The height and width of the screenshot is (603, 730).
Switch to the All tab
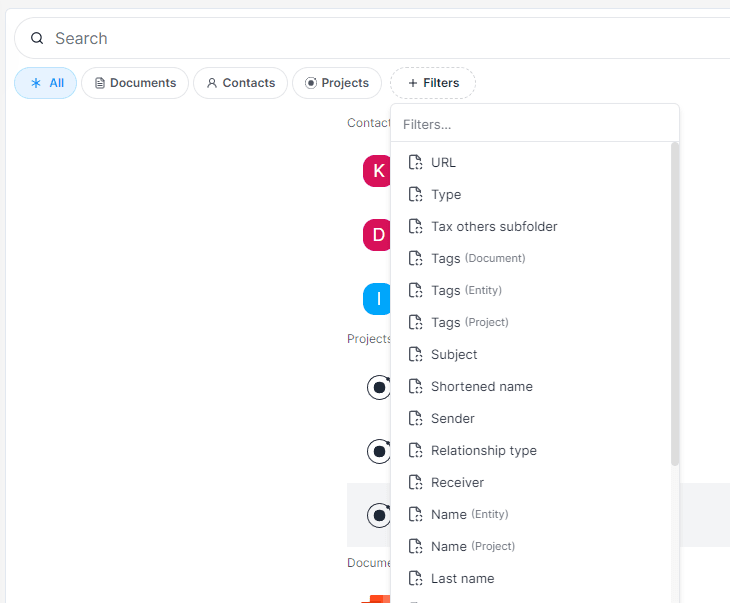46,83
